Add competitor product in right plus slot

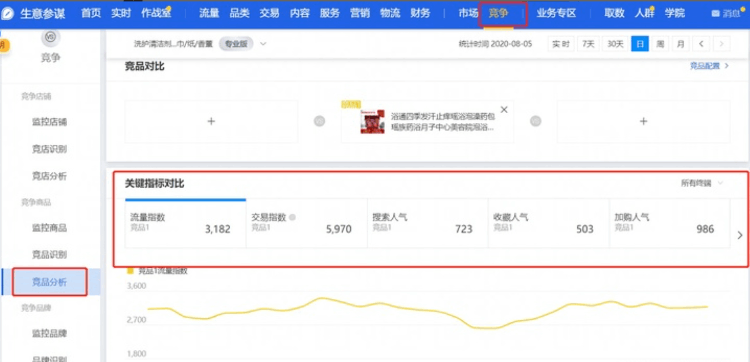[x=643, y=121]
